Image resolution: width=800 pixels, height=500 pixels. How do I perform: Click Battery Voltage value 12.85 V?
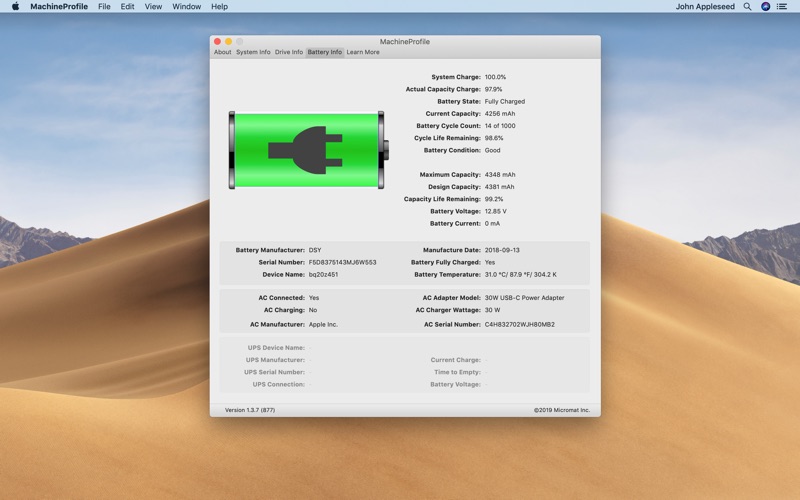tap(495, 211)
